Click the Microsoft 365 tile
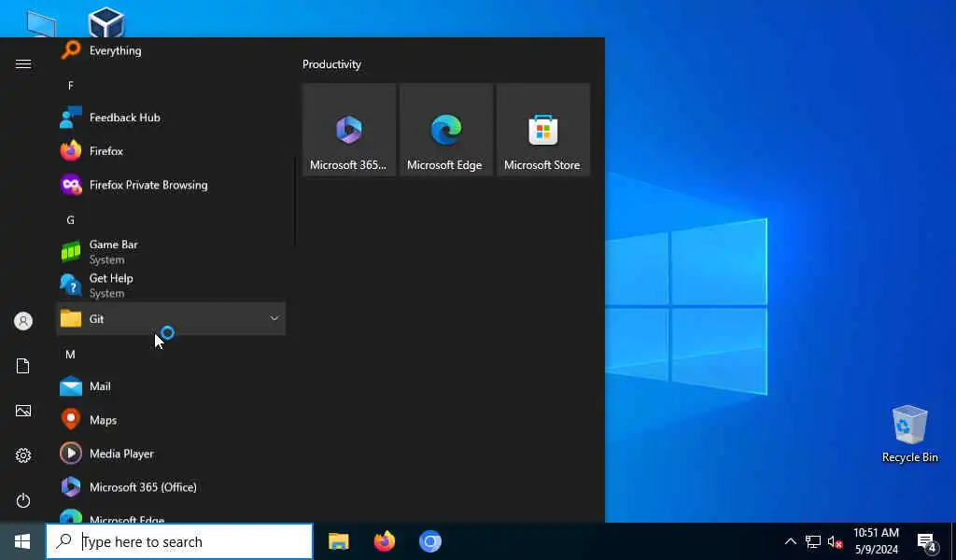956x560 pixels. point(349,130)
